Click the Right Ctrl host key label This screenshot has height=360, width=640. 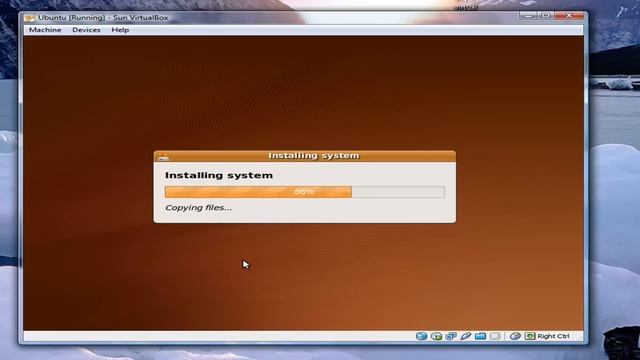[x=553, y=336]
